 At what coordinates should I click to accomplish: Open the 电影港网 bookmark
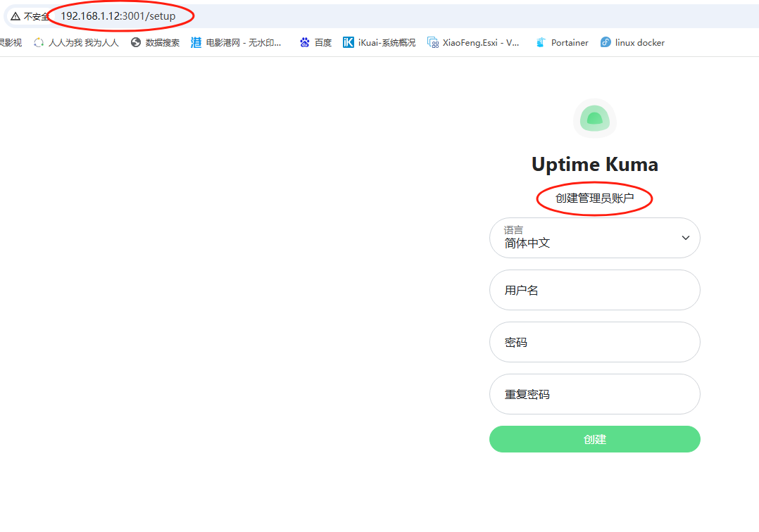(236, 43)
